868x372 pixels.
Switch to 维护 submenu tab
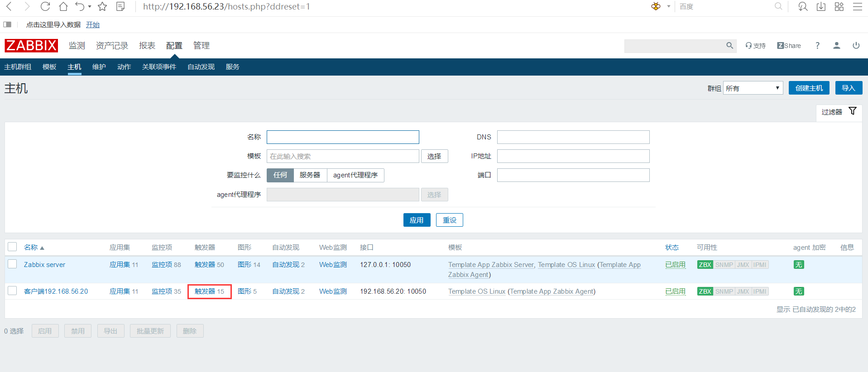click(99, 67)
